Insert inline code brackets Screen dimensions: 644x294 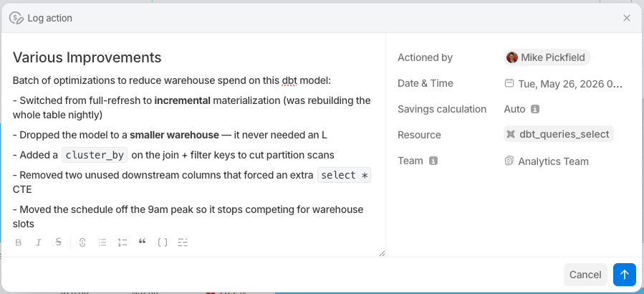coord(163,242)
